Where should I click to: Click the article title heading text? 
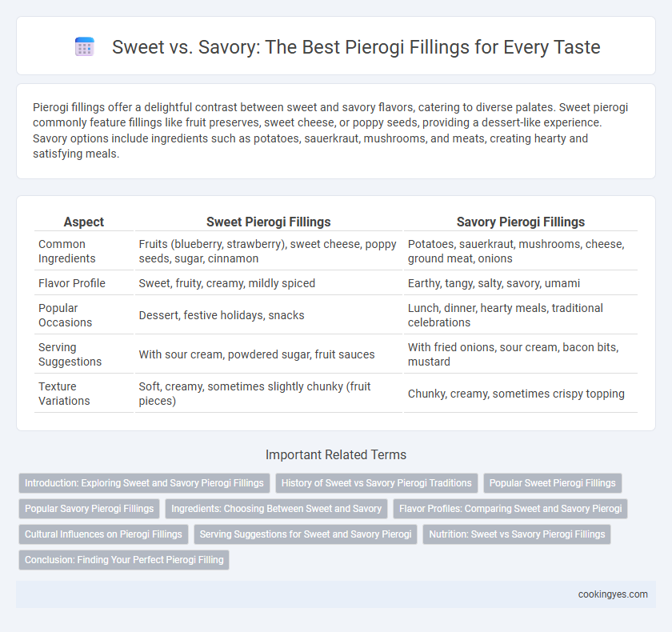(356, 47)
